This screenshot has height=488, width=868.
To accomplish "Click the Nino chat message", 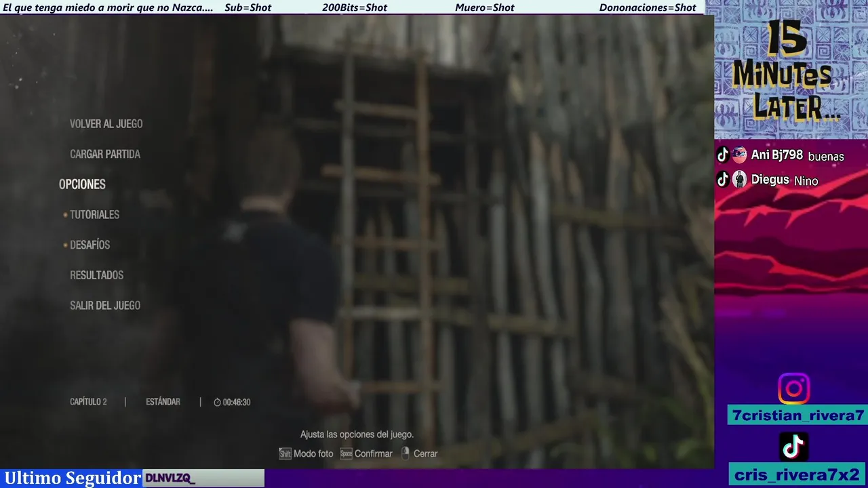I will (806, 181).
